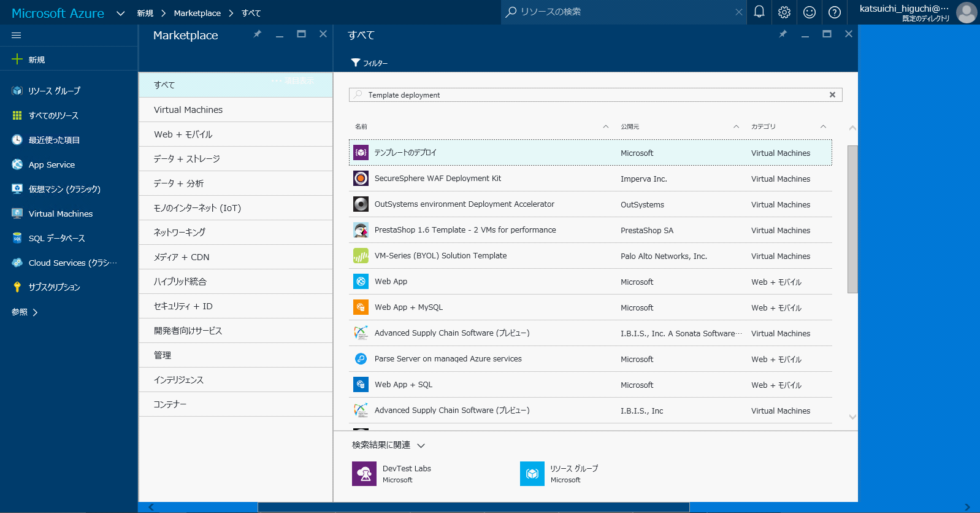The height and width of the screenshot is (513, 980).
Task: Click the scroll-down arrow in the results list
Action: pos(852,417)
